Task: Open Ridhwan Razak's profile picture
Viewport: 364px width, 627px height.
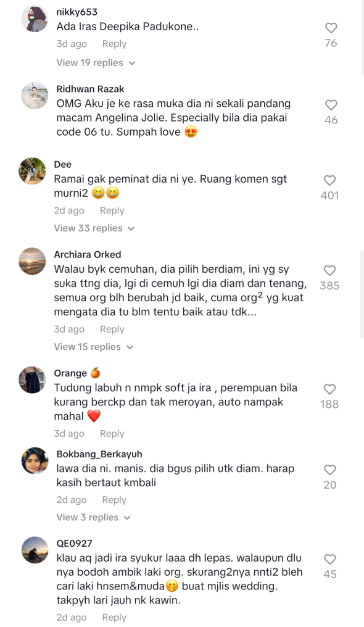Action: click(x=35, y=96)
